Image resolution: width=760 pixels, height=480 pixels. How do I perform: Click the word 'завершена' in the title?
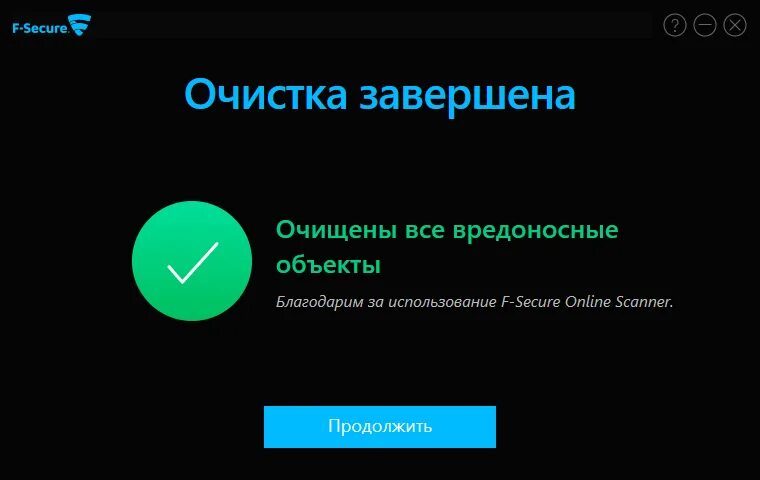(467, 96)
